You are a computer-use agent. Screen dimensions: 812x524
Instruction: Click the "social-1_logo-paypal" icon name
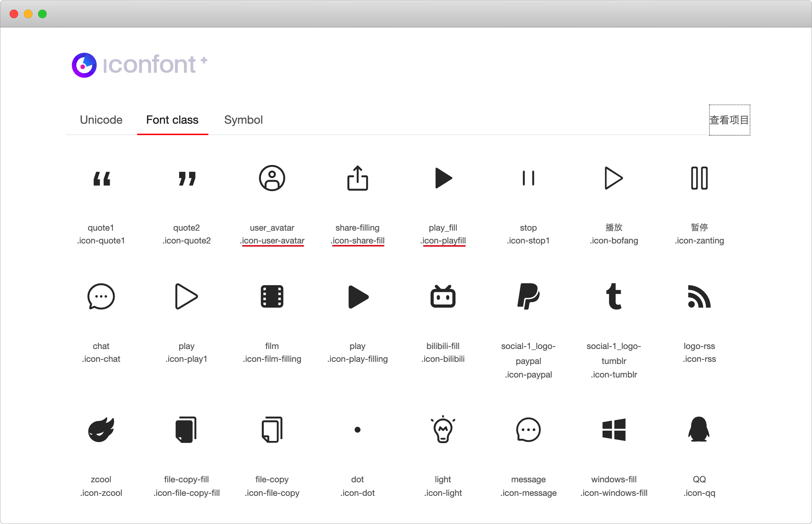coord(529,354)
